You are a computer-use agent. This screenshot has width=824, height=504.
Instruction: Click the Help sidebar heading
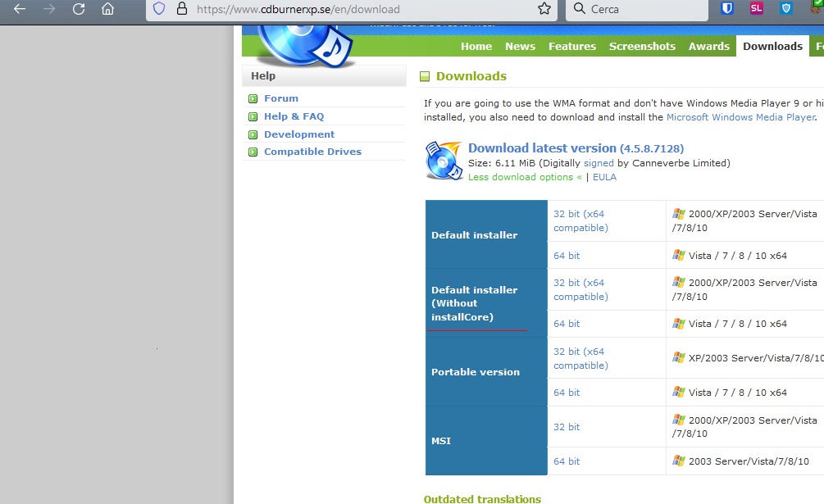[x=324, y=75]
